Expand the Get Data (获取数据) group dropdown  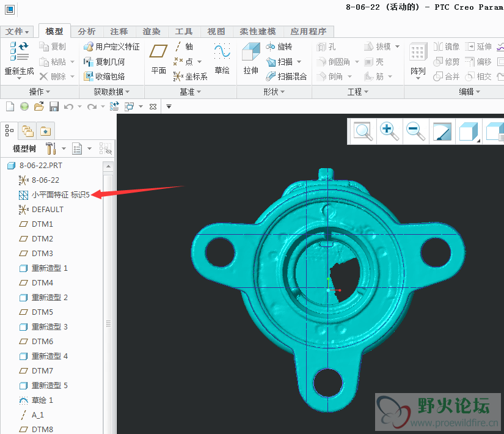coord(112,92)
